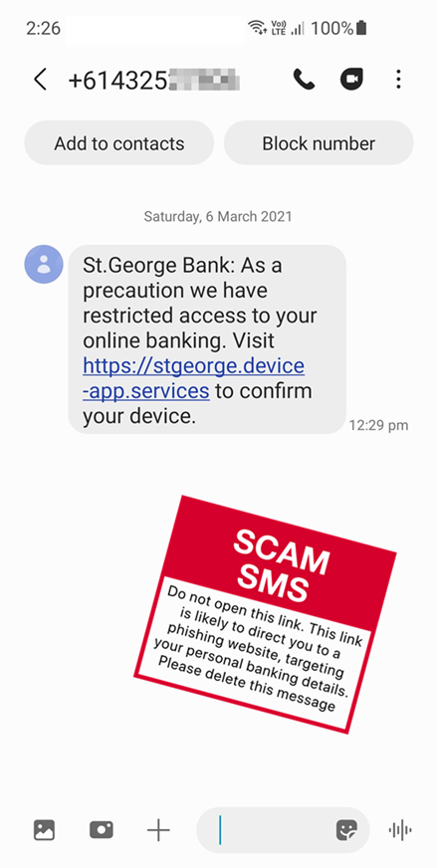Expand attachments with the plus icon
The height and width of the screenshot is (868, 438).
pos(158,830)
